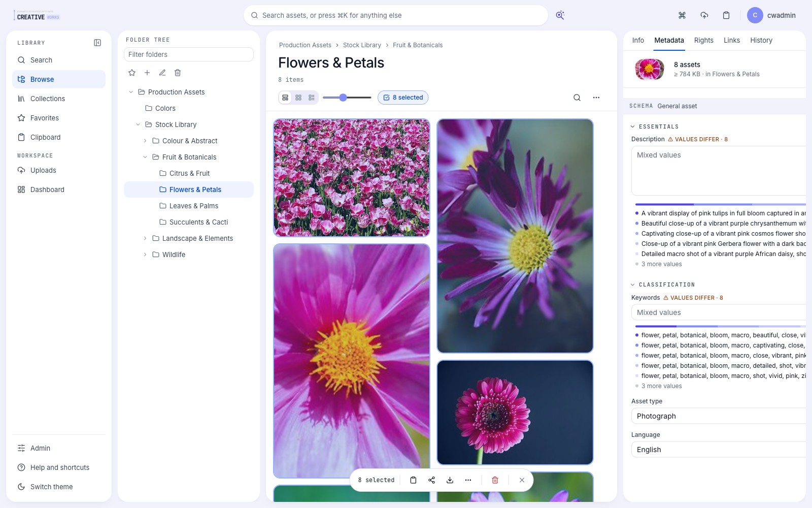Screen dimensions: 812x508
Task: Select the Succulents & Cacti folder
Action: (x=189, y=222)
